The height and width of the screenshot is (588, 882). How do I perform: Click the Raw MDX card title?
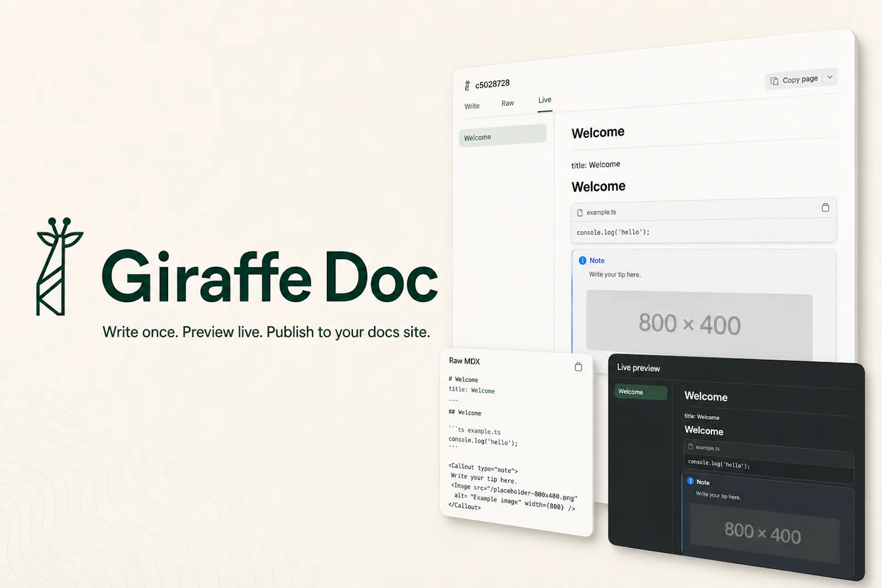(x=464, y=361)
